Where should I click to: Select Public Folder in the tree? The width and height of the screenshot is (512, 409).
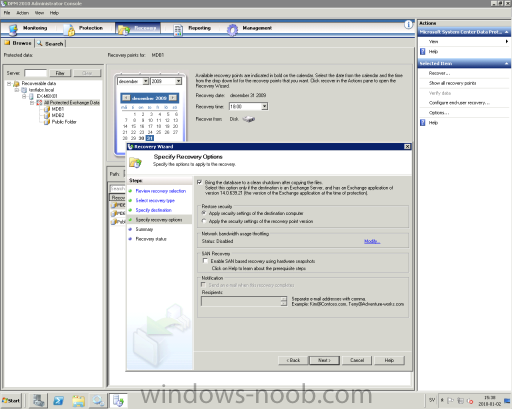(64, 122)
